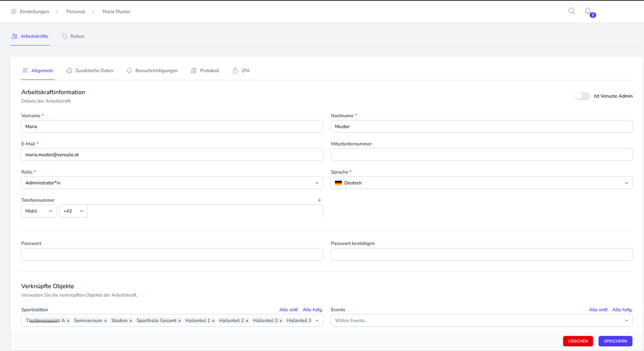
Task: Open the +43 country code dropdown
Action: click(x=73, y=211)
